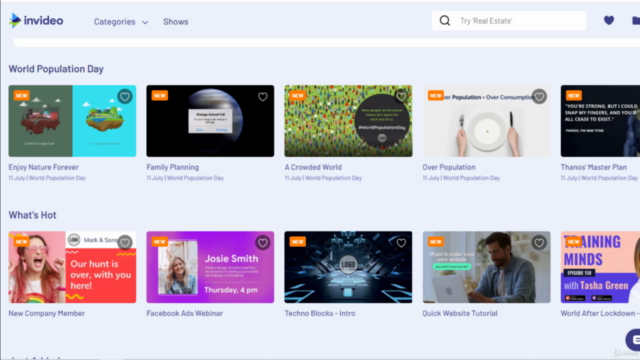
Task: Click the World After Lockdown title
Action: [600, 313]
